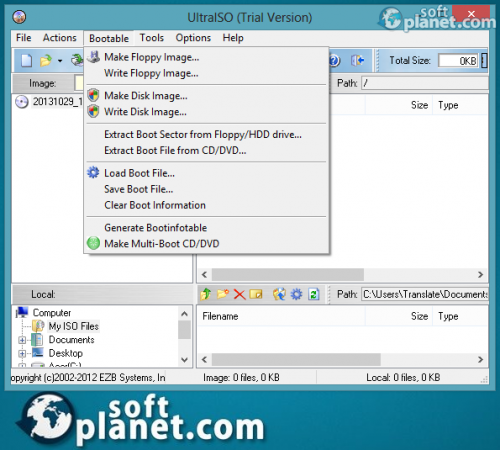This screenshot has width=500, height=450.
Task: Click local tree scrollbar down arrow
Action: click(184, 360)
